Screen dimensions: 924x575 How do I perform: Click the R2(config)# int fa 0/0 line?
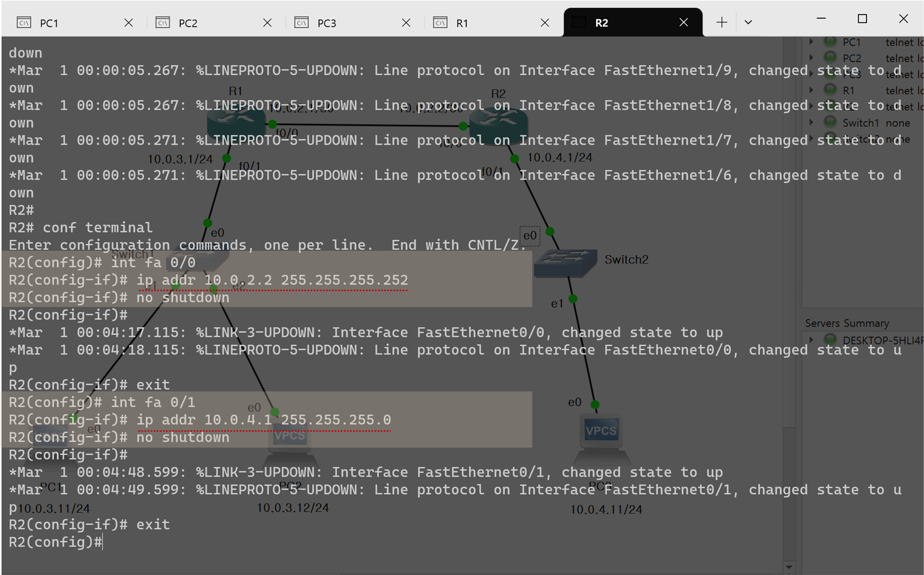(x=102, y=263)
